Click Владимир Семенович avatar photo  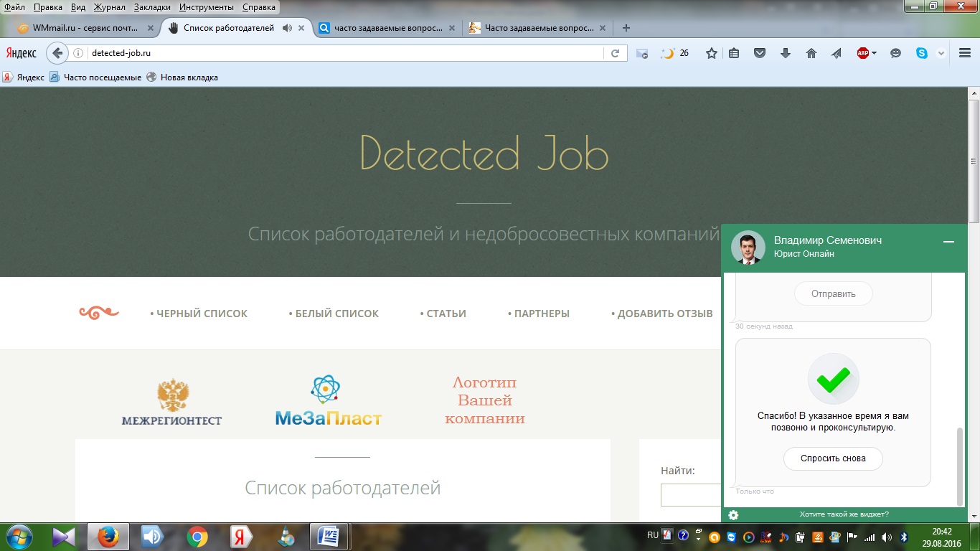pos(748,248)
